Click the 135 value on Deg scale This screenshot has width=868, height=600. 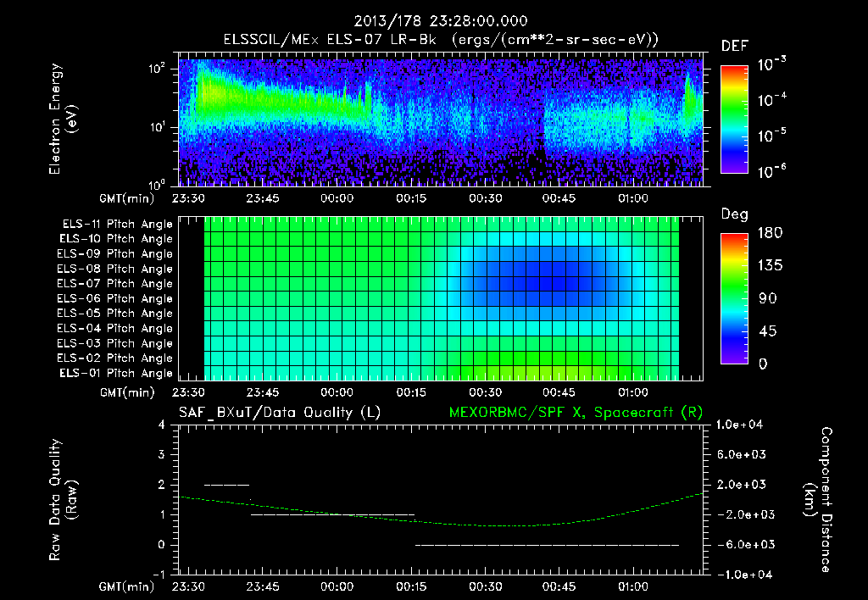[x=770, y=265]
